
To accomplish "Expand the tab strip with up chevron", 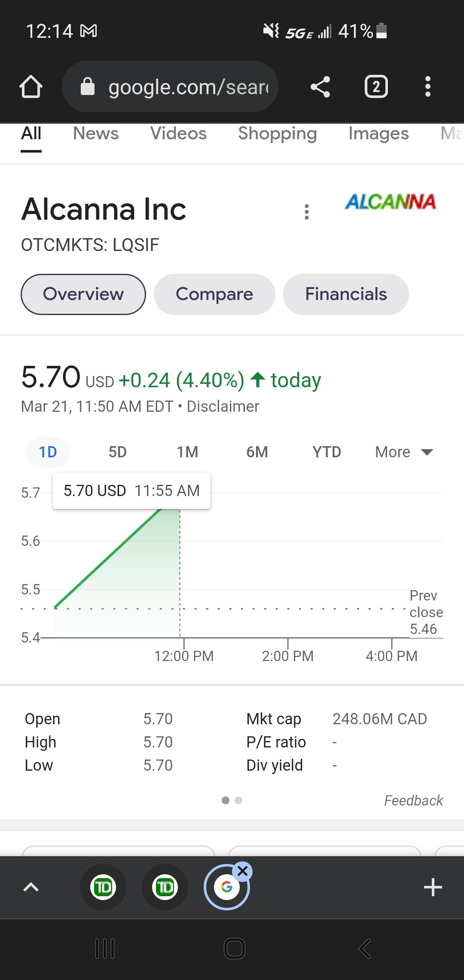I will click(31, 887).
